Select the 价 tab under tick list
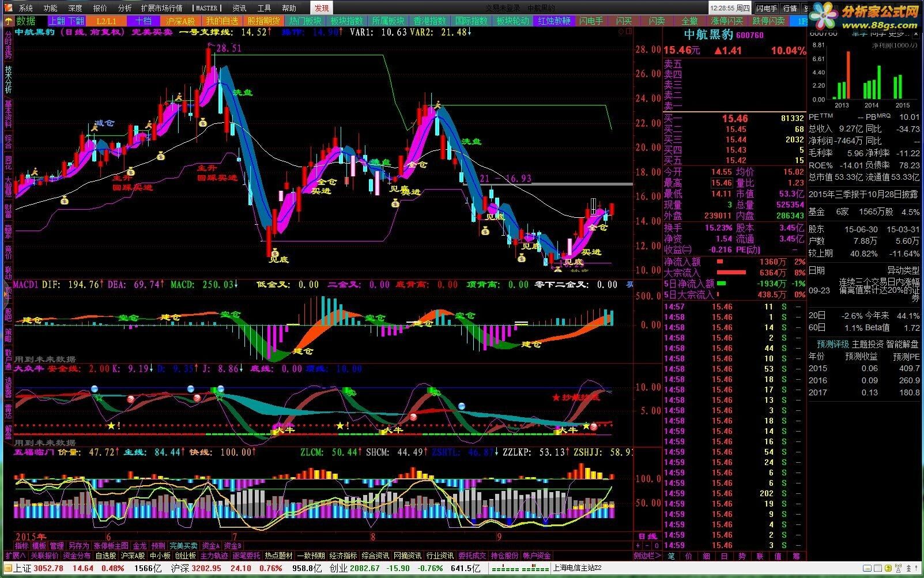Viewport: 924px width, 578px height. [x=689, y=556]
